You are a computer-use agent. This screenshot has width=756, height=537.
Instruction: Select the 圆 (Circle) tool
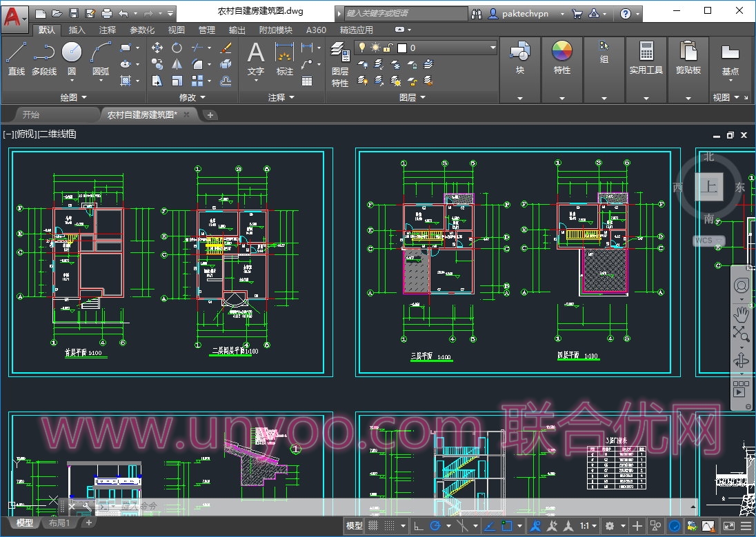[72, 58]
